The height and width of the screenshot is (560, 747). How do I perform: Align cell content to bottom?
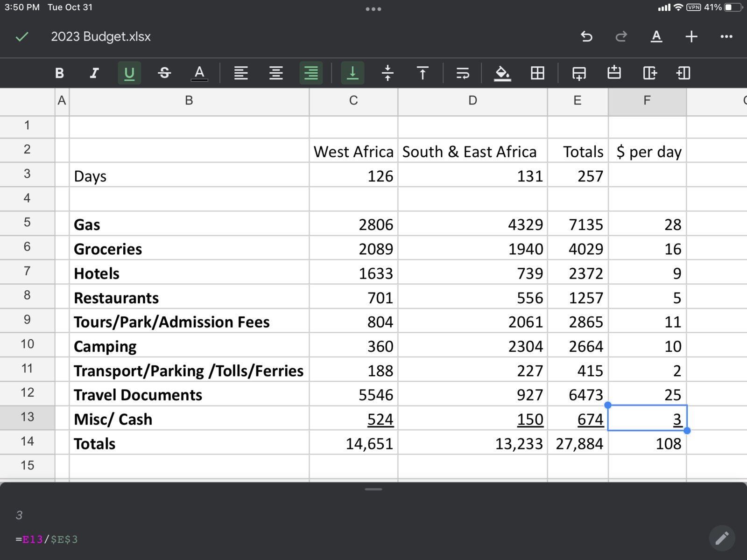(x=352, y=73)
